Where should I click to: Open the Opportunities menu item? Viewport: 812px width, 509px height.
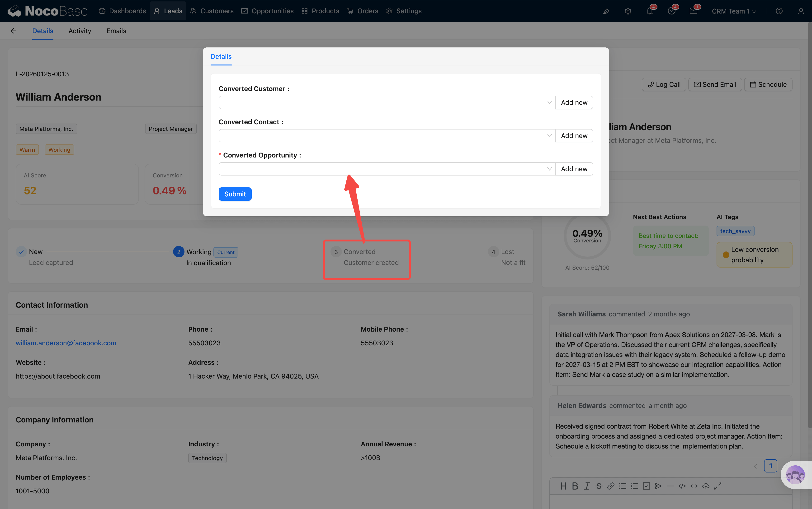click(x=268, y=11)
